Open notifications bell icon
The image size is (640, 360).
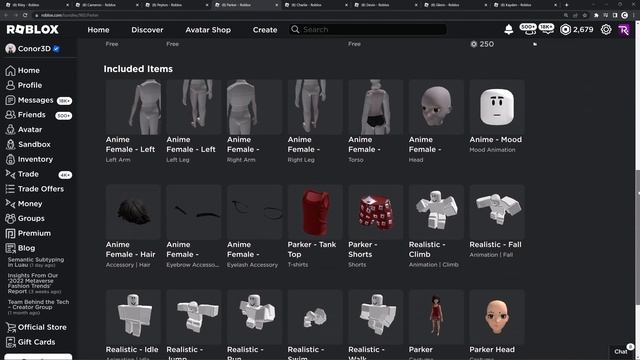509,29
